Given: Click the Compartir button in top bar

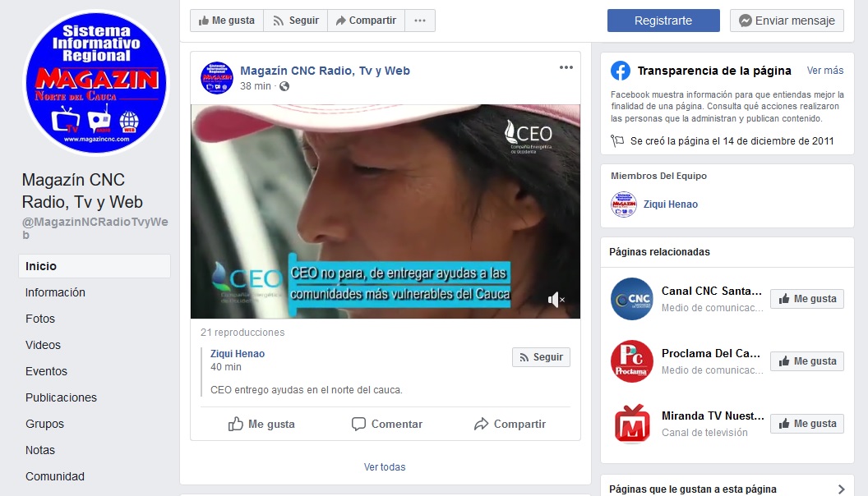Looking at the screenshot, I should coord(366,21).
